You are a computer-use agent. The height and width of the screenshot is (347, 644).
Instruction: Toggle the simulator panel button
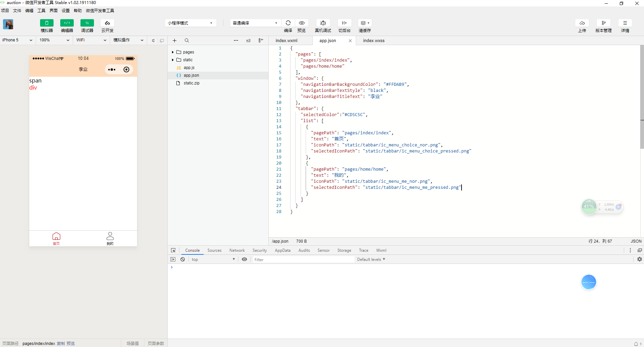pos(47,23)
